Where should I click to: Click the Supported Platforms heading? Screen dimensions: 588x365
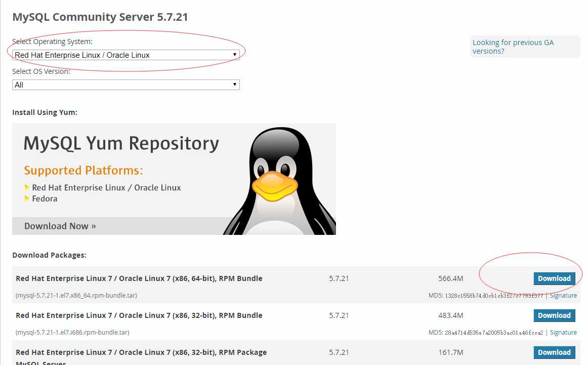coord(83,170)
